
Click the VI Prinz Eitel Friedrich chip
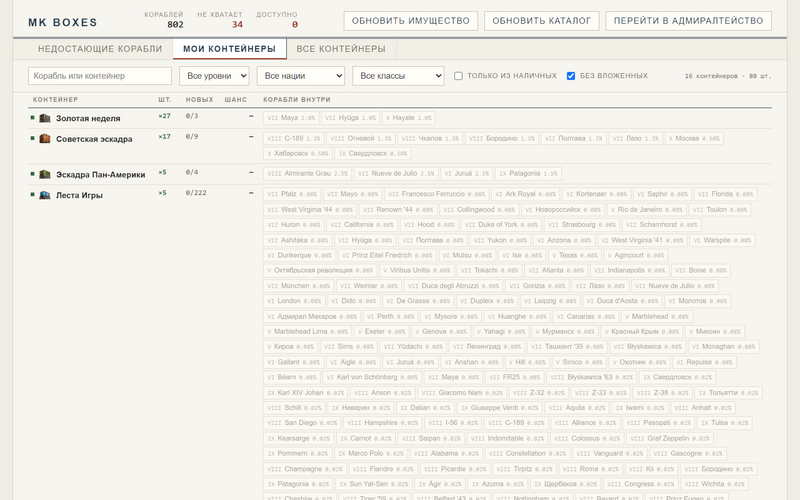387,255
